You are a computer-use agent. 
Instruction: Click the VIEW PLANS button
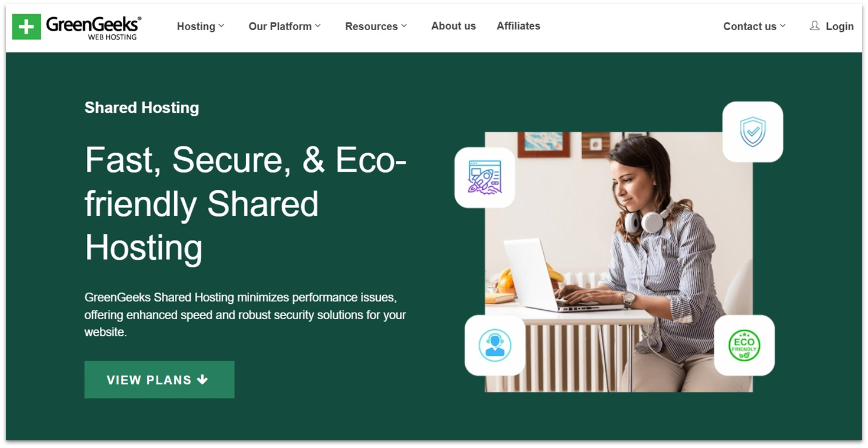point(159,379)
